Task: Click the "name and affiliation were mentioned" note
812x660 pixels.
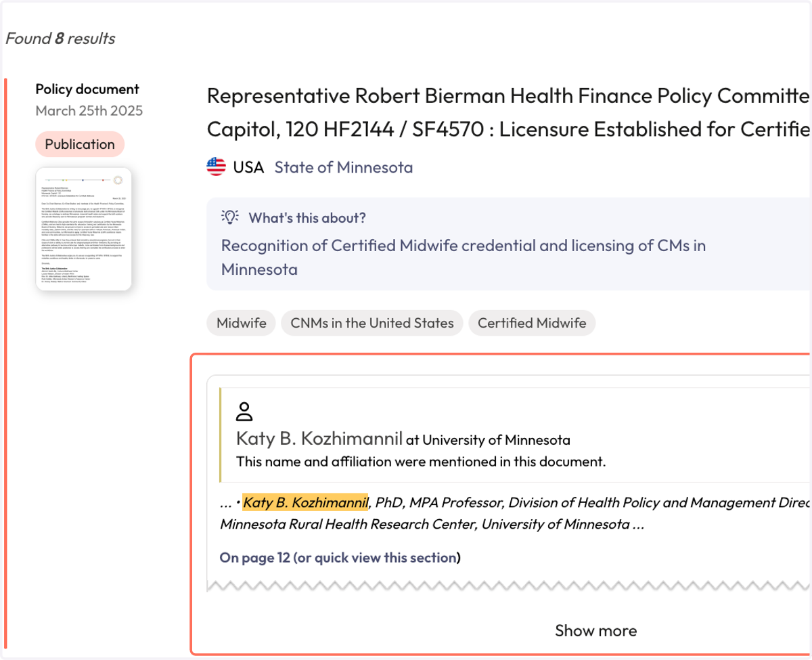Action: point(421,462)
